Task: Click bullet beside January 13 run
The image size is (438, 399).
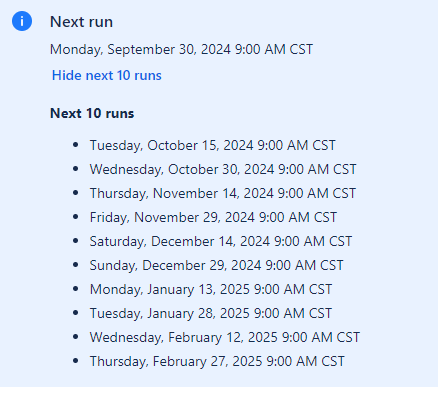Action: [76, 289]
